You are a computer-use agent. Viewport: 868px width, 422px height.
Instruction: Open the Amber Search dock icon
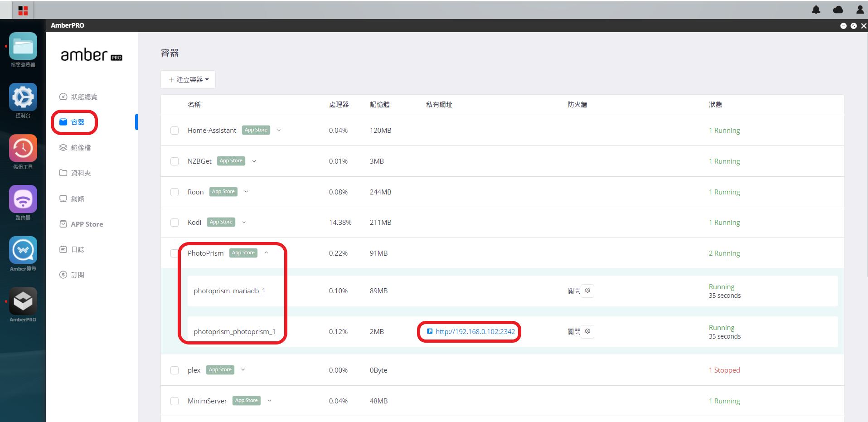point(23,250)
